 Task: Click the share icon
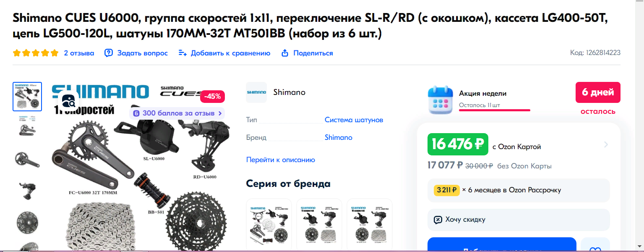(285, 53)
